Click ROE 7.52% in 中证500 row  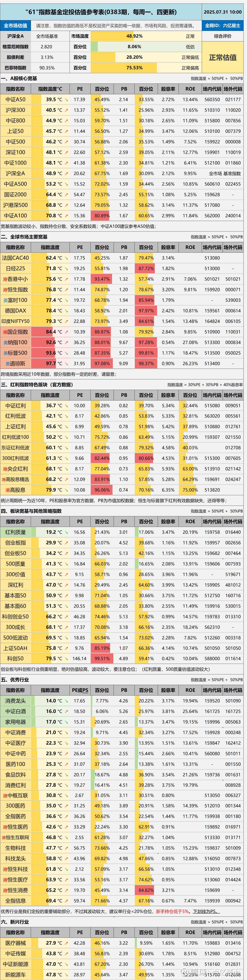tap(190, 142)
